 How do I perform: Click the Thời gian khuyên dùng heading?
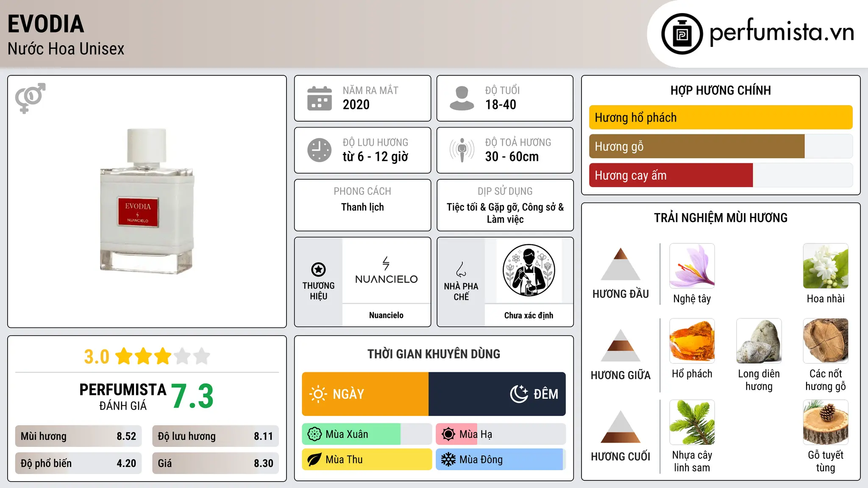click(434, 354)
